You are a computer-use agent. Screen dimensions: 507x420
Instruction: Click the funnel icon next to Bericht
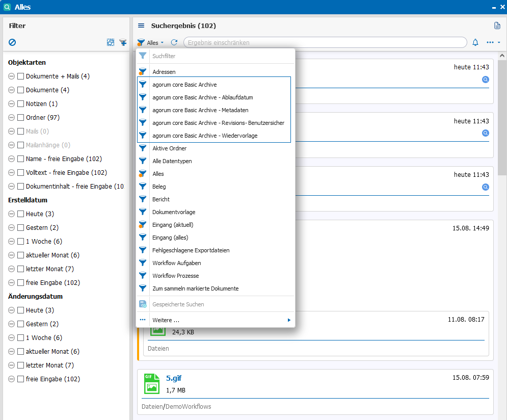143,199
